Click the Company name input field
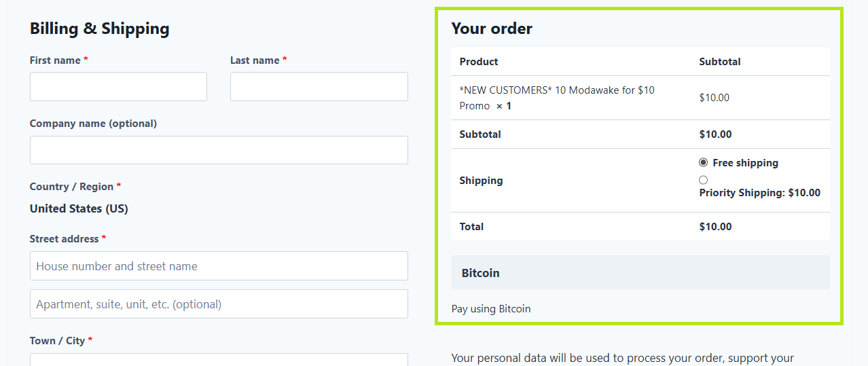Viewport: 868px width, 366px height. point(219,150)
